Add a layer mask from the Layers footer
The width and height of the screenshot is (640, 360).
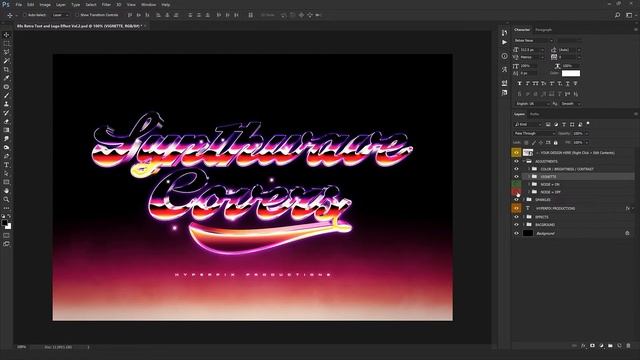[x=592, y=346]
